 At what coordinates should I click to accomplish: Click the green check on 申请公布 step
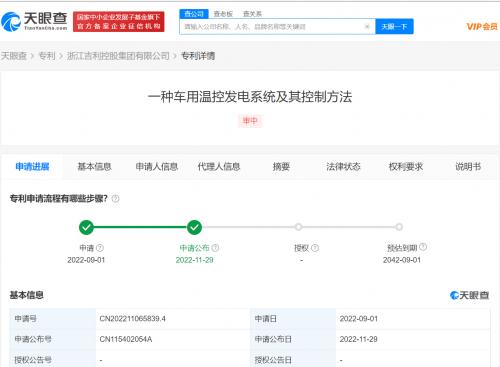[194, 227]
